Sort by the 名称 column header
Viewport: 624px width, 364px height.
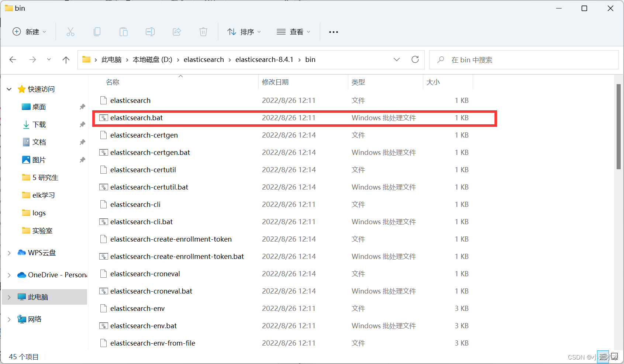point(113,82)
